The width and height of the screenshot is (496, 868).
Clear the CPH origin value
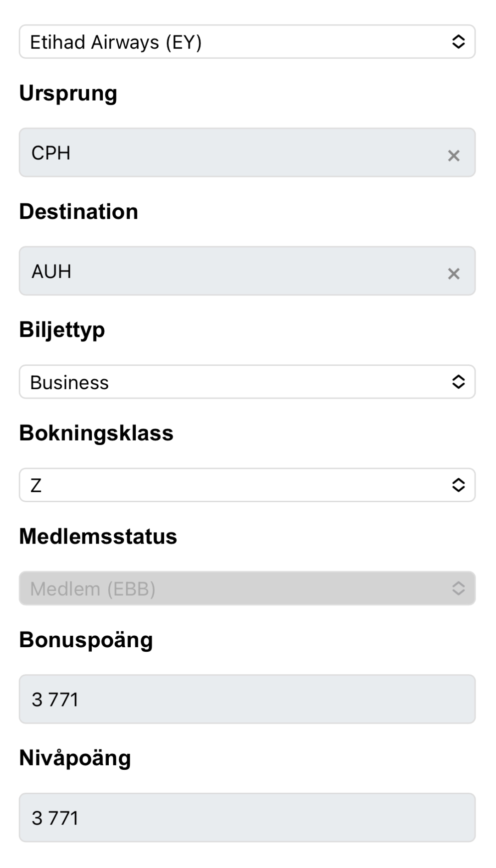pos(453,156)
